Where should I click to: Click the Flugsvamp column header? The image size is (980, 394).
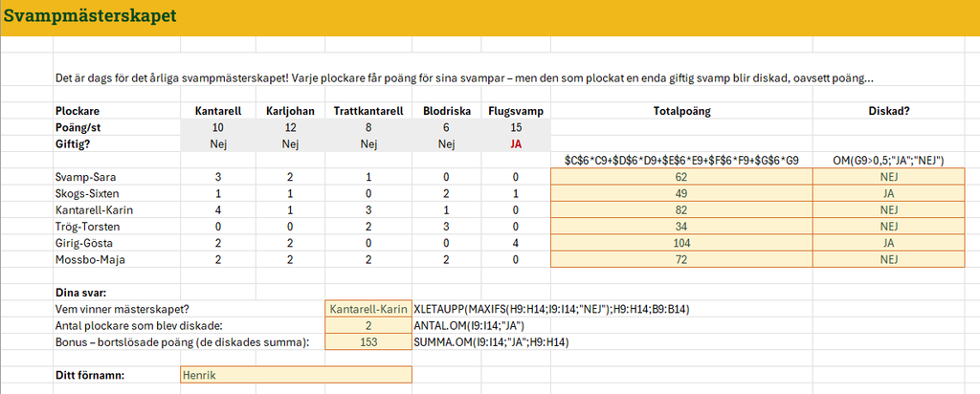click(516, 111)
